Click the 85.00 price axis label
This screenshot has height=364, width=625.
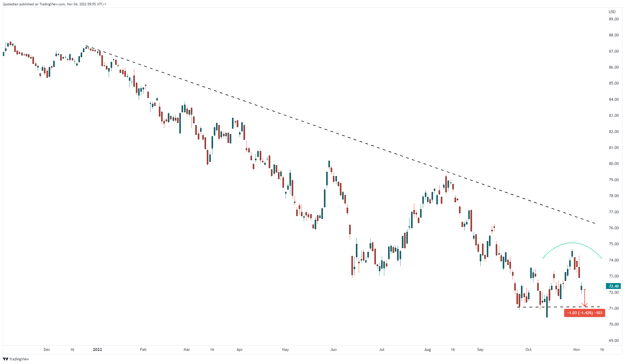tap(614, 83)
